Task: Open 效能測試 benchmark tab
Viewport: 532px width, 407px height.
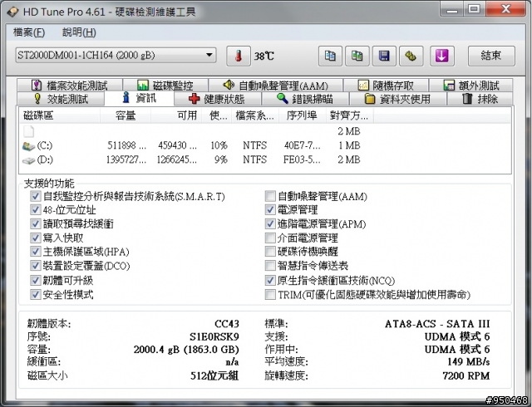Action: 61,99
